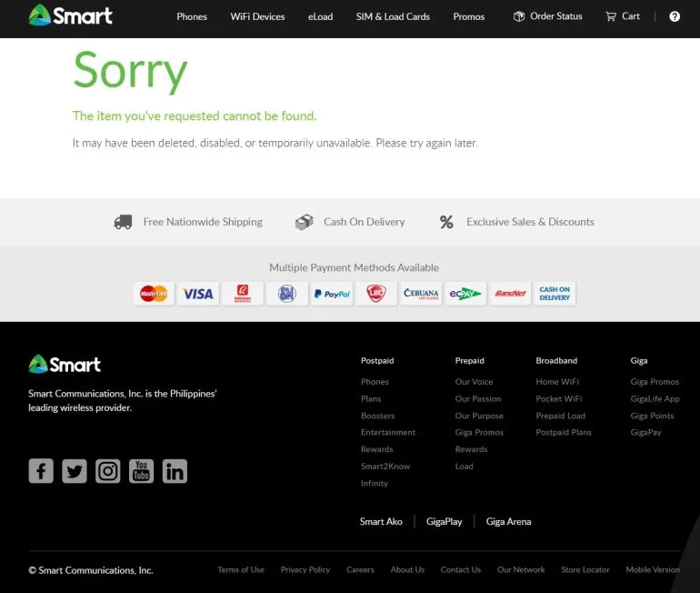Open Prepaid Load link in Prepaid column
Screen dimensions: 700x593
[464, 467]
